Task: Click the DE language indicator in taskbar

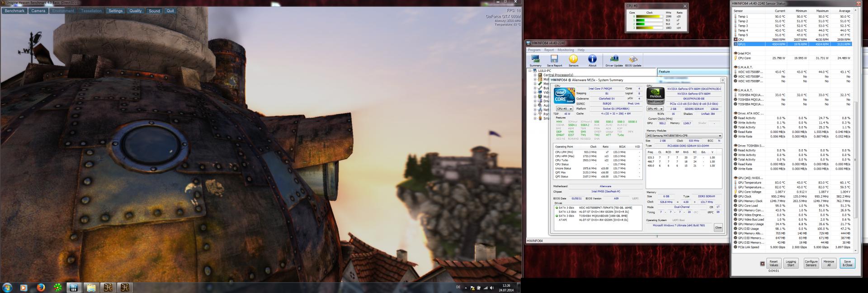Action: point(458,287)
